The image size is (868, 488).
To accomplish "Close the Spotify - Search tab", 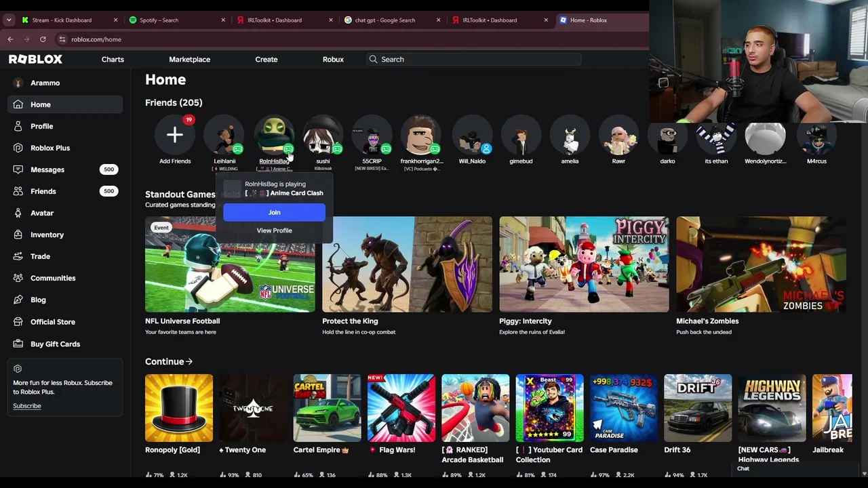I will point(223,20).
